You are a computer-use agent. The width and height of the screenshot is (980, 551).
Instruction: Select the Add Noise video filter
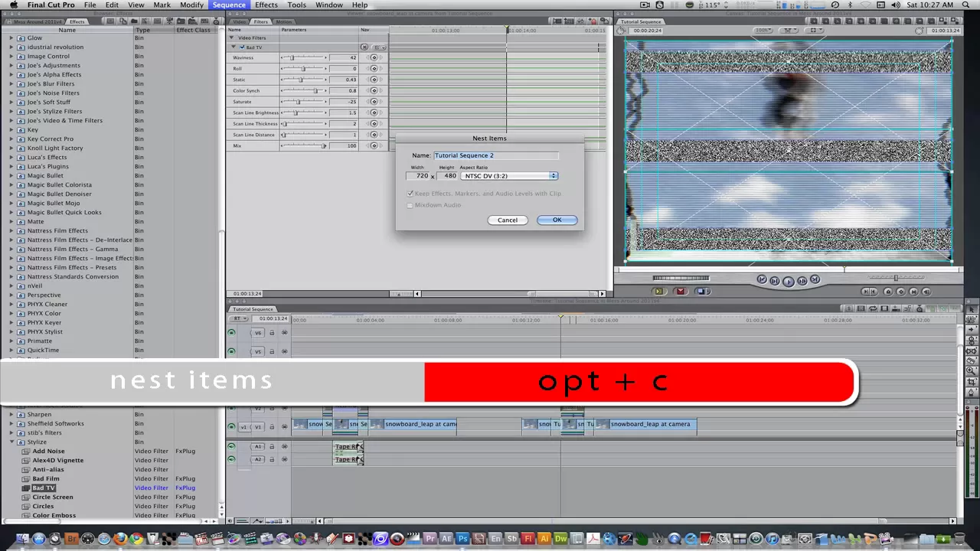tap(49, 452)
